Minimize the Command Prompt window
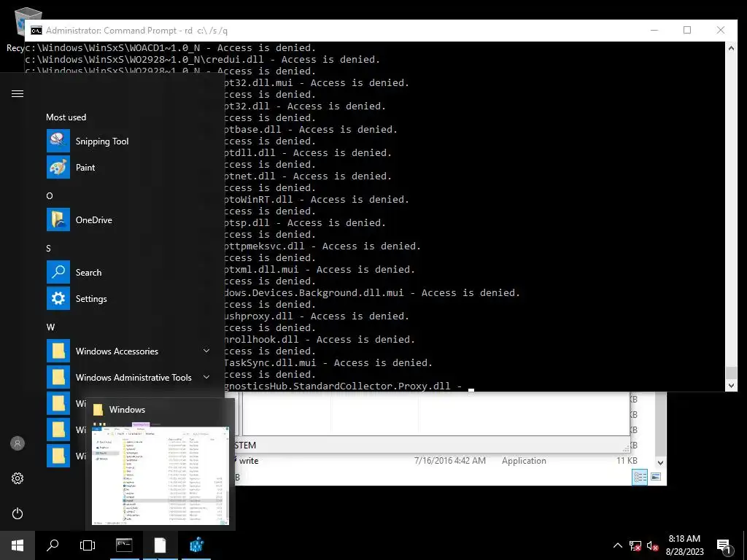 tap(654, 30)
